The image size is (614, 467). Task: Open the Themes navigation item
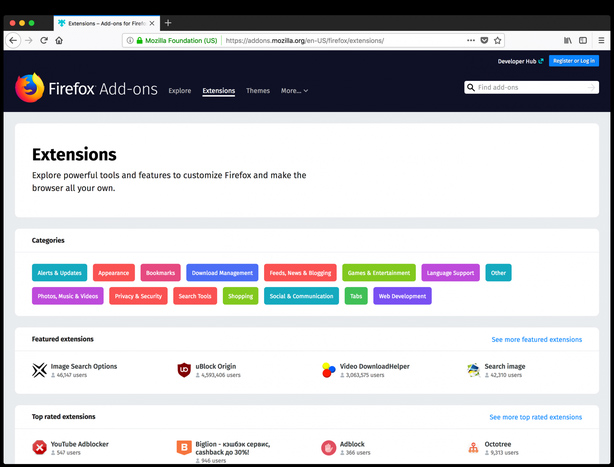[258, 90]
